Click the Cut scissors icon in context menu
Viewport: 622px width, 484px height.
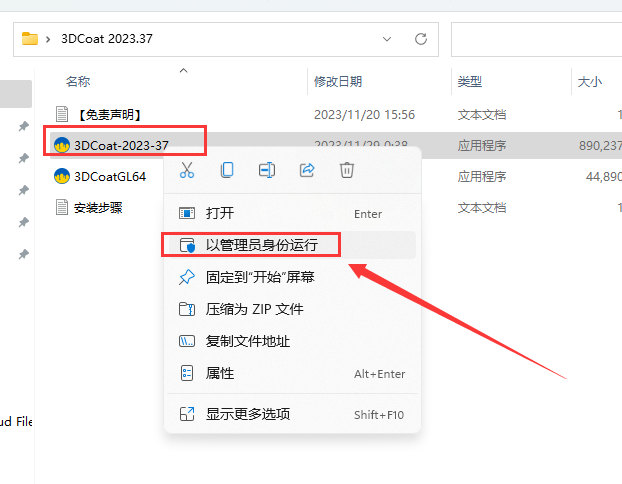tap(187, 170)
